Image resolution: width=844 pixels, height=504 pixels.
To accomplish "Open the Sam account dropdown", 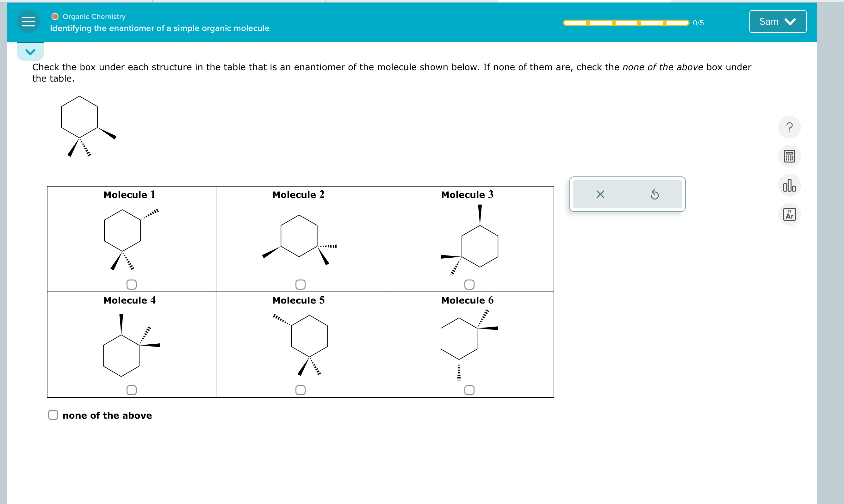I will pyautogui.click(x=777, y=21).
